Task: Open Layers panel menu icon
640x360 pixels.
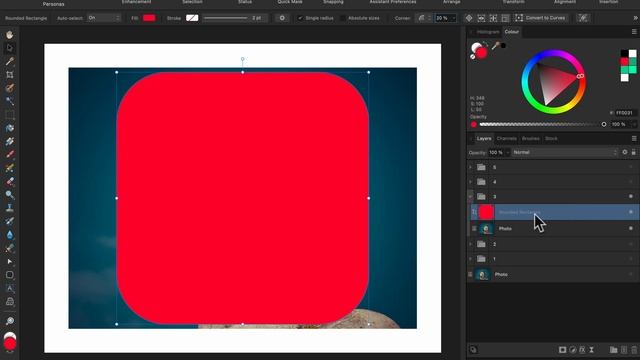Action: coord(634,138)
